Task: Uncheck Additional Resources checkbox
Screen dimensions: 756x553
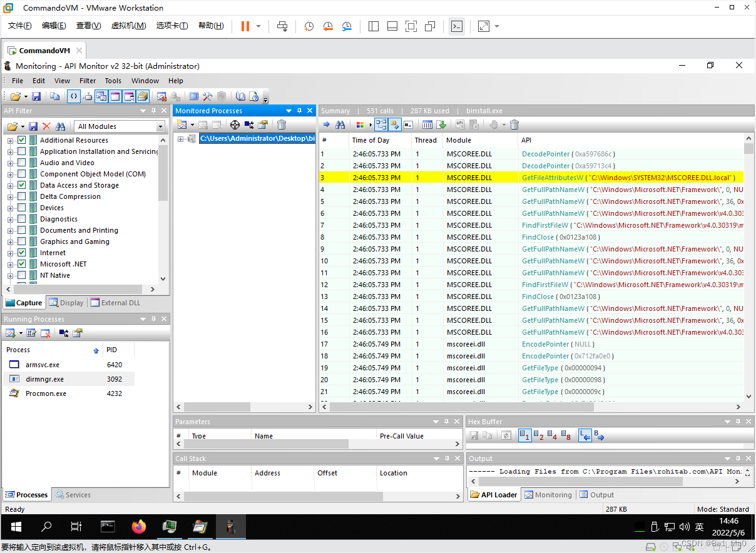Action: coord(22,140)
